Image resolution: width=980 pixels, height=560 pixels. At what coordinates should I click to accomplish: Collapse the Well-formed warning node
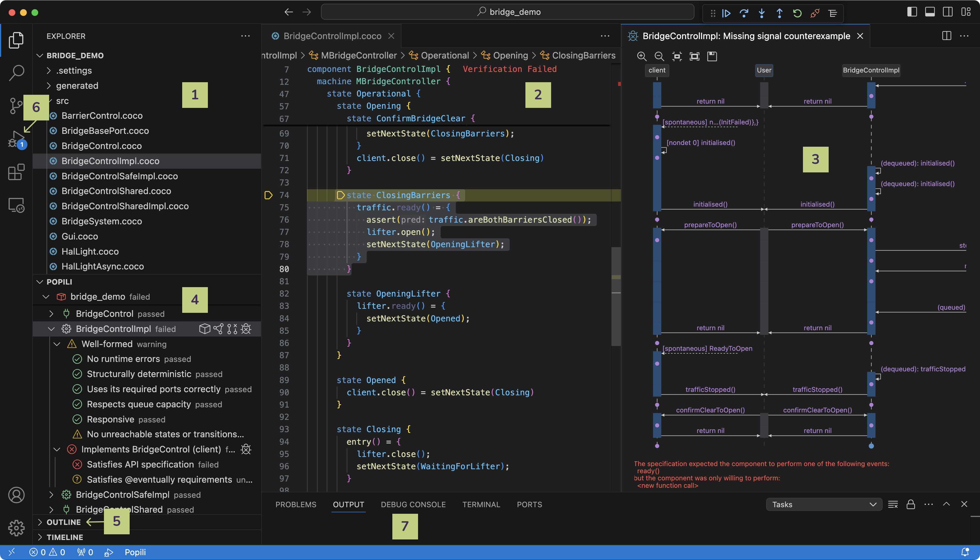tap(57, 344)
